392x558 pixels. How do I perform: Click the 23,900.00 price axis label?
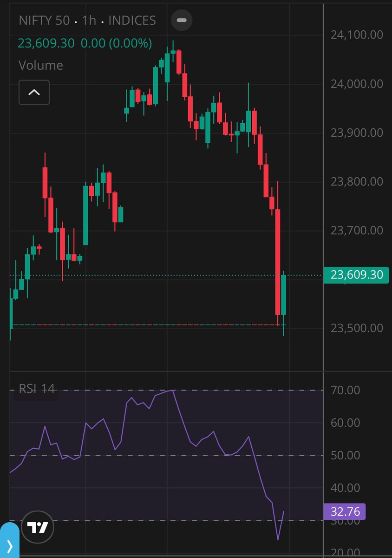click(x=357, y=133)
